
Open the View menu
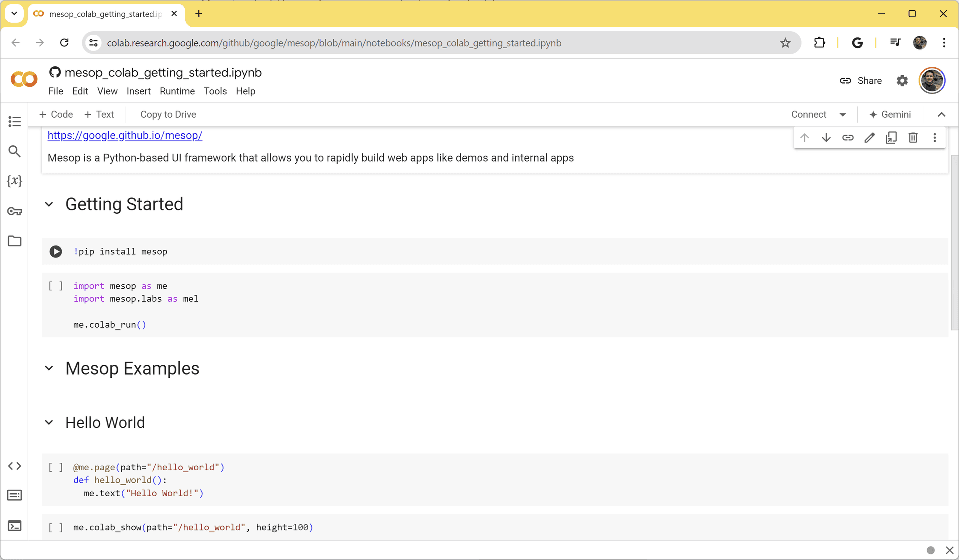pyautogui.click(x=107, y=91)
